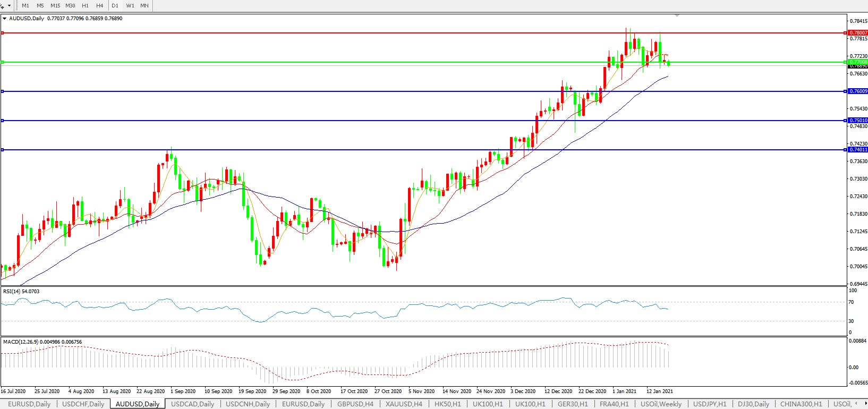Enable the W1 weekly timeframe
Viewport: 868px width, 409px height.
tap(130, 5)
